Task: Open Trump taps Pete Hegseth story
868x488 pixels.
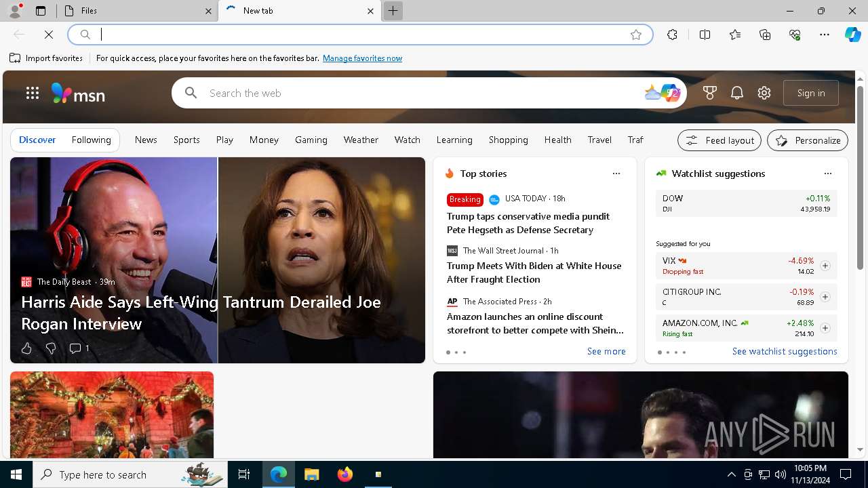Action: [x=528, y=223]
